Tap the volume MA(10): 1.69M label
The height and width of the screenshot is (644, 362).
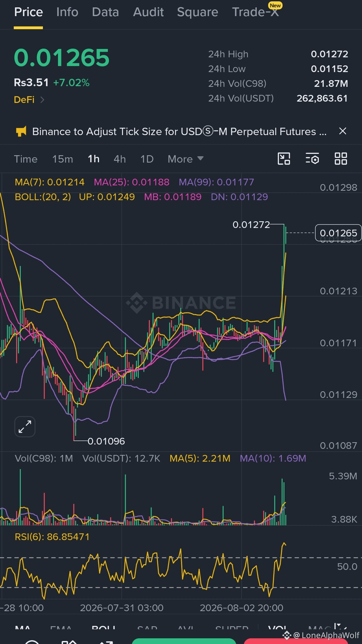coord(273,458)
